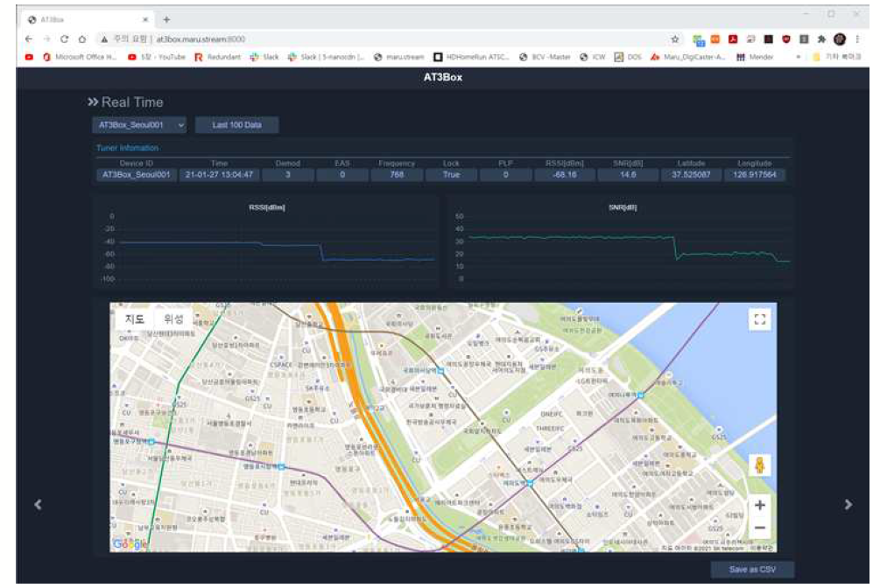Open the Redundant bookmark
The image size is (880, 588).
218,57
